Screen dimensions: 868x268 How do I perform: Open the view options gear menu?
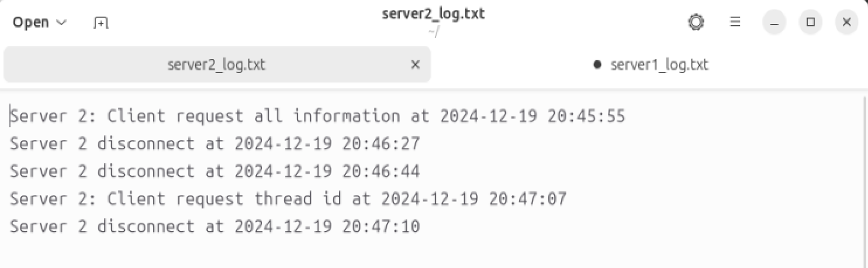(x=696, y=23)
